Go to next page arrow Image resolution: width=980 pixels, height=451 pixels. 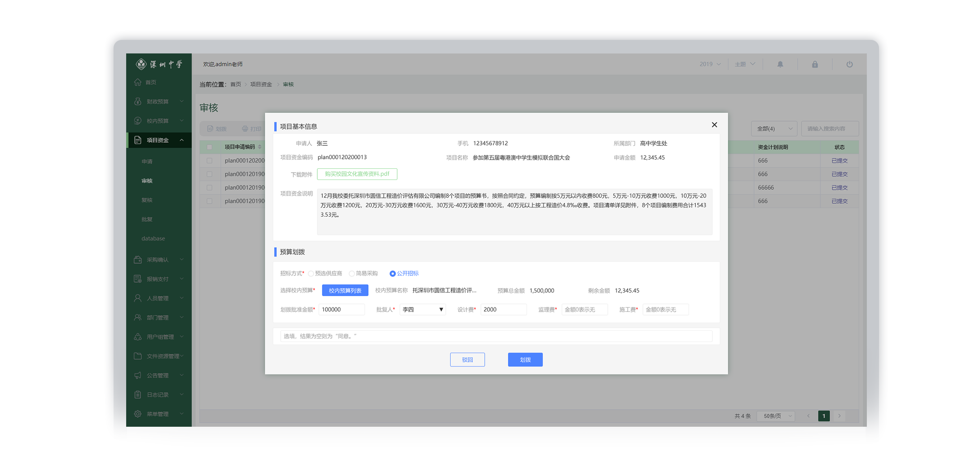click(x=839, y=416)
